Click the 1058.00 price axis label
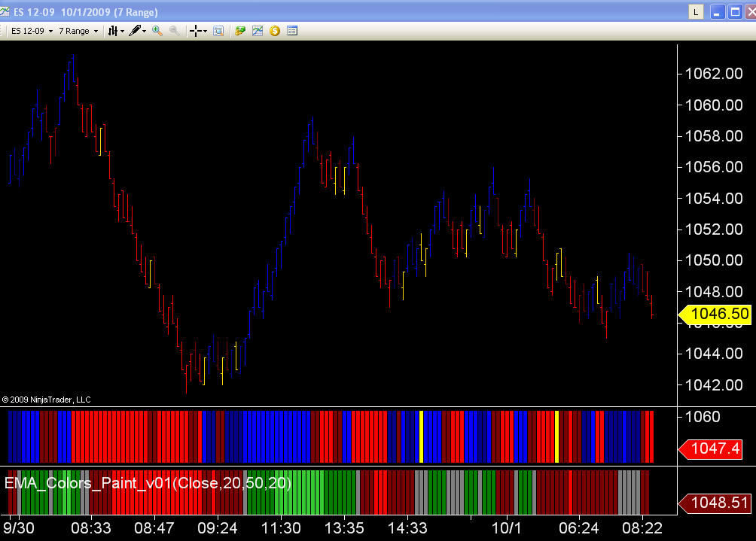Viewport: 756px width, 541px height. click(714, 136)
